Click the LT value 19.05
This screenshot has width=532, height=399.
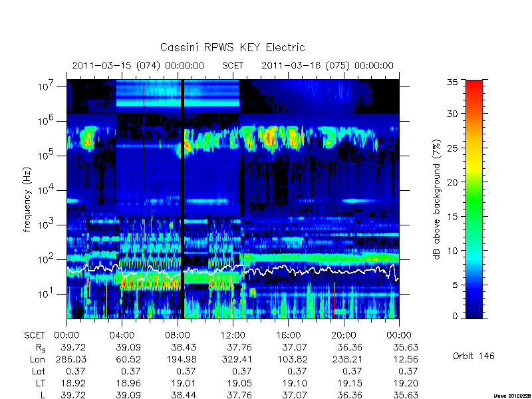pos(239,383)
